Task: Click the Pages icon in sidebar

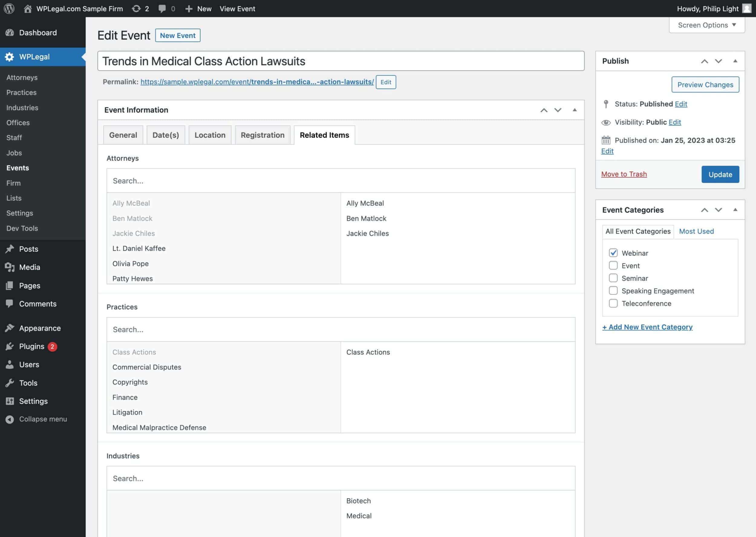Action: pyautogui.click(x=10, y=285)
